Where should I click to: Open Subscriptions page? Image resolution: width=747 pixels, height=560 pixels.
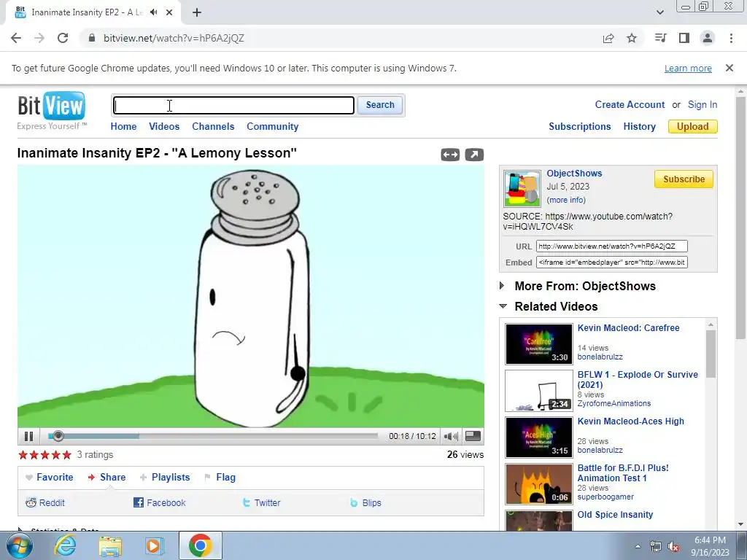point(580,127)
